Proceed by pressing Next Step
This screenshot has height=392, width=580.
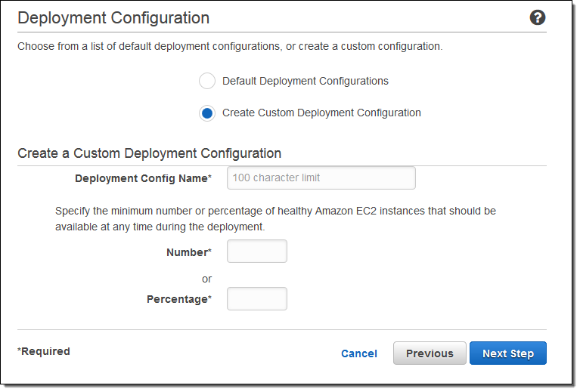[x=508, y=353]
